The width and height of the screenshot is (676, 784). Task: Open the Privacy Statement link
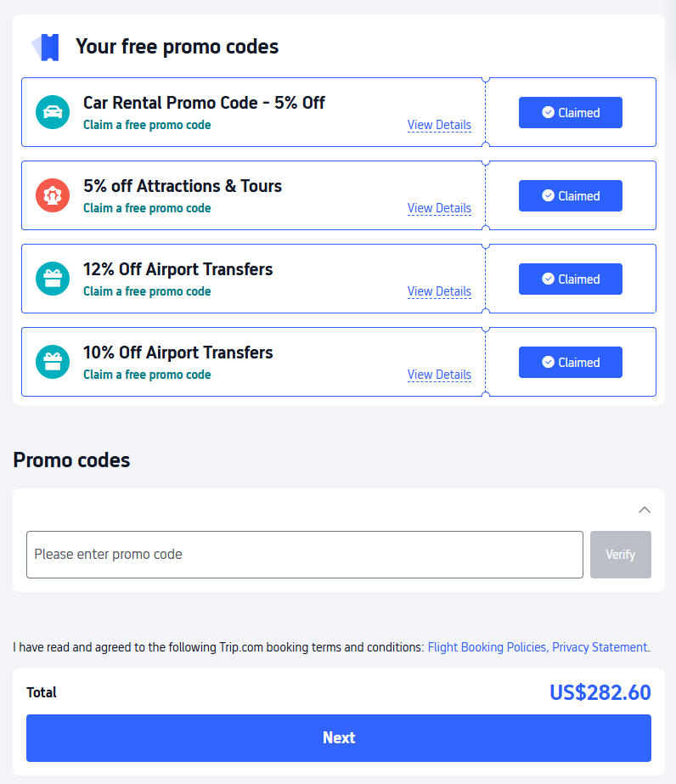[x=600, y=647]
